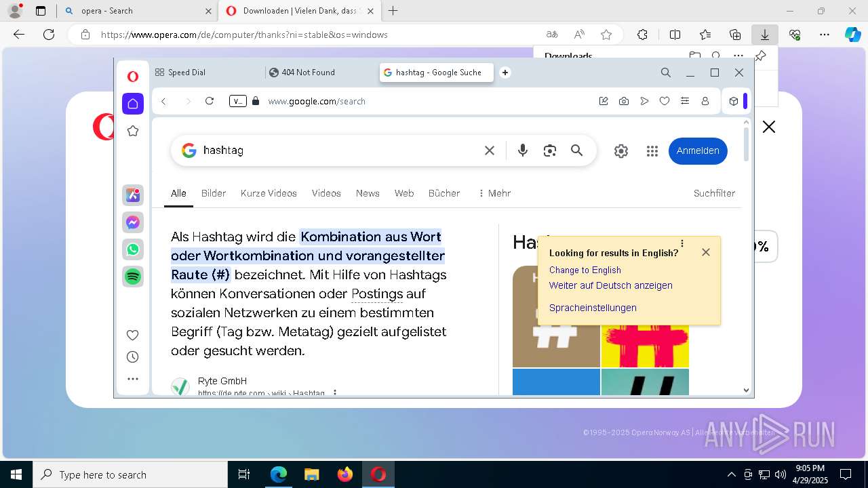Open Edge Favorites list icon
Viewport: 868px width, 488px height.
[x=705, y=35]
